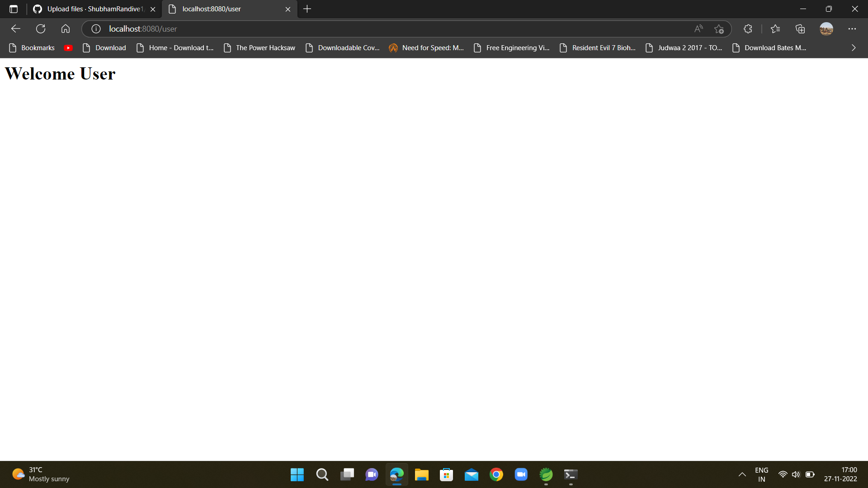Expand hidden bookmarks with the right chevron
868x488 pixels.
point(854,47)
